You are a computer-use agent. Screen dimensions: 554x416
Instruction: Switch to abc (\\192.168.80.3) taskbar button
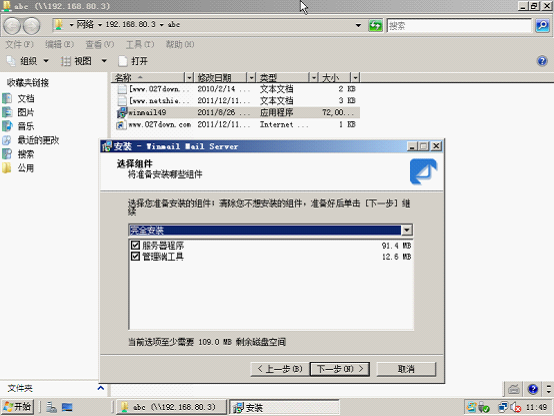[171, 407]
